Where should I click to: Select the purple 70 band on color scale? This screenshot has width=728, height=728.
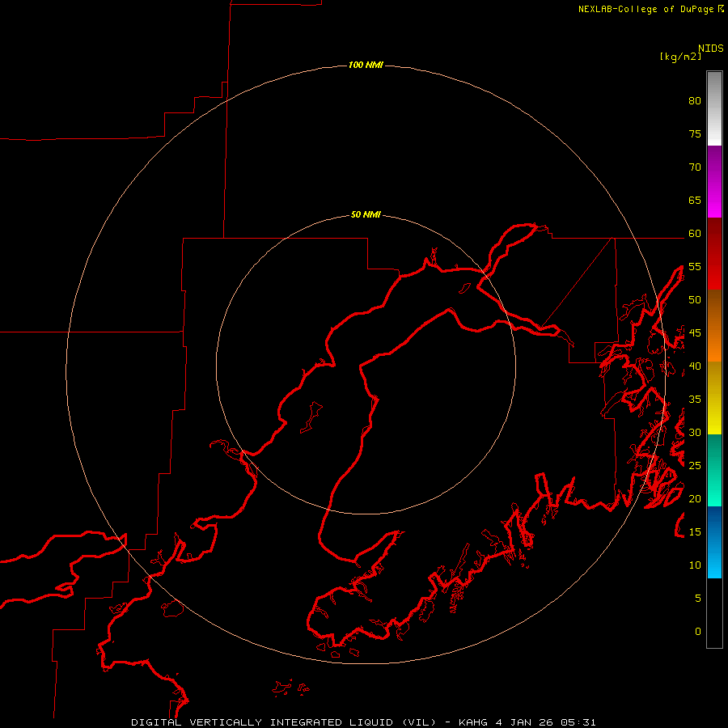(x=714, y=167)
